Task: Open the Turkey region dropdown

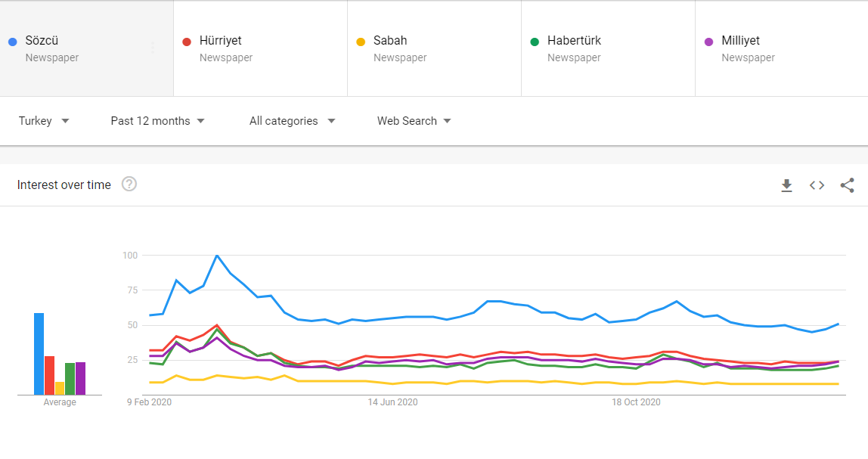Action: tap(44, 121)
